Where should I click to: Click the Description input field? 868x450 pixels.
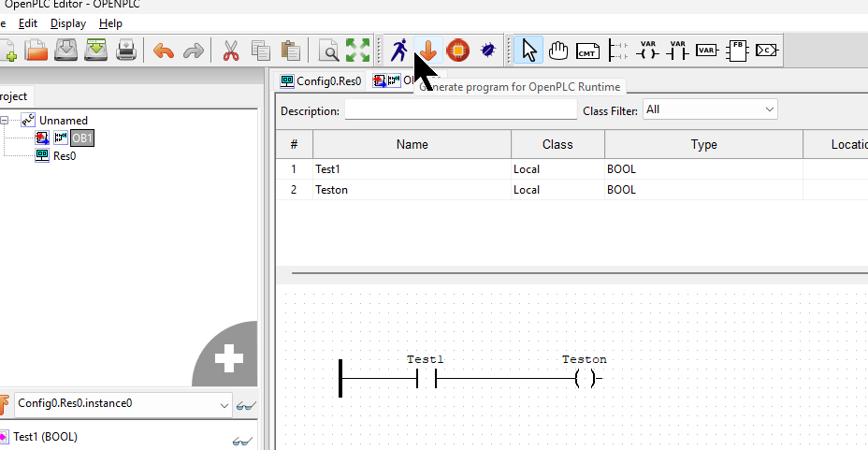pos(460,110)
